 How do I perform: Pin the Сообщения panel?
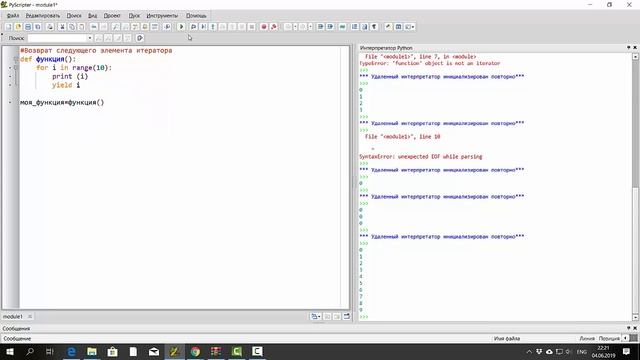point(629,328)
